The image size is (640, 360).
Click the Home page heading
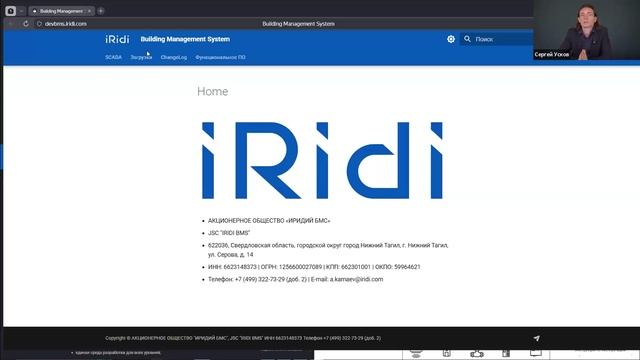coord(212,91)
